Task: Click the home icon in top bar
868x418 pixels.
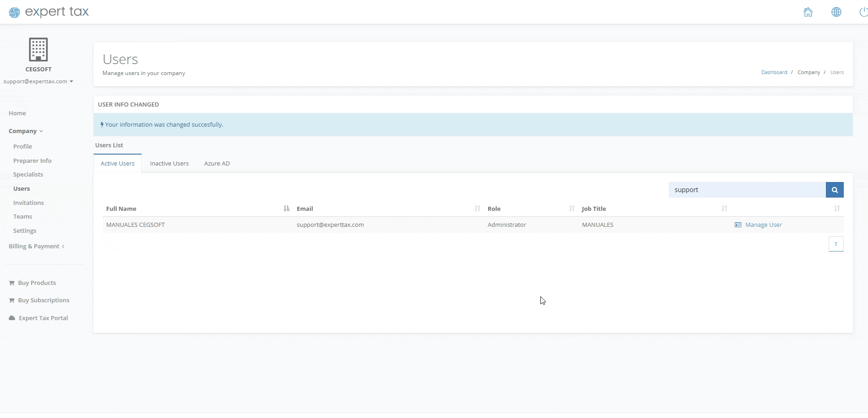Action: [808, 12]
